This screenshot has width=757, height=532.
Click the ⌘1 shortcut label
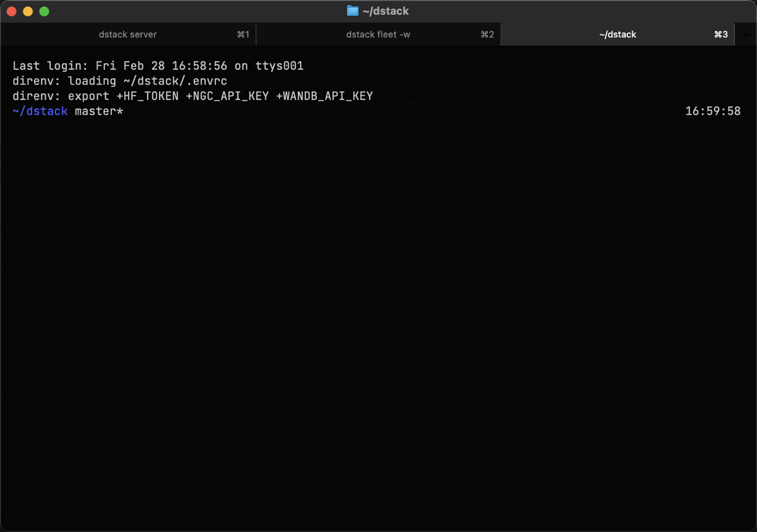tap(243, 34)
